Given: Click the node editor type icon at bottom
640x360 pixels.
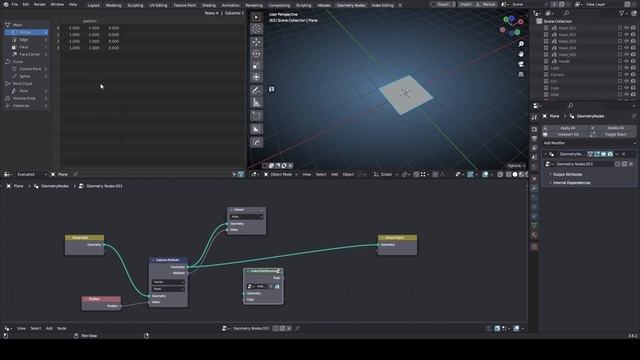Looking at the screenshot, I should click(x=8, y=328).
